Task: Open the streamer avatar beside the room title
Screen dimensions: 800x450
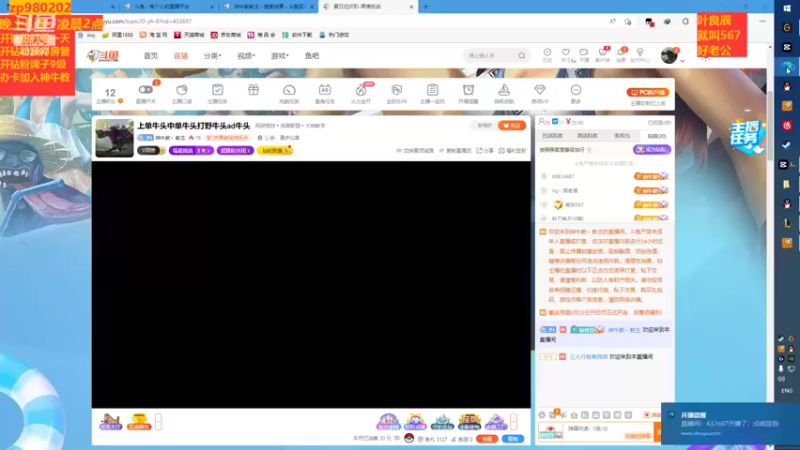Action: [x=114, y=138]
